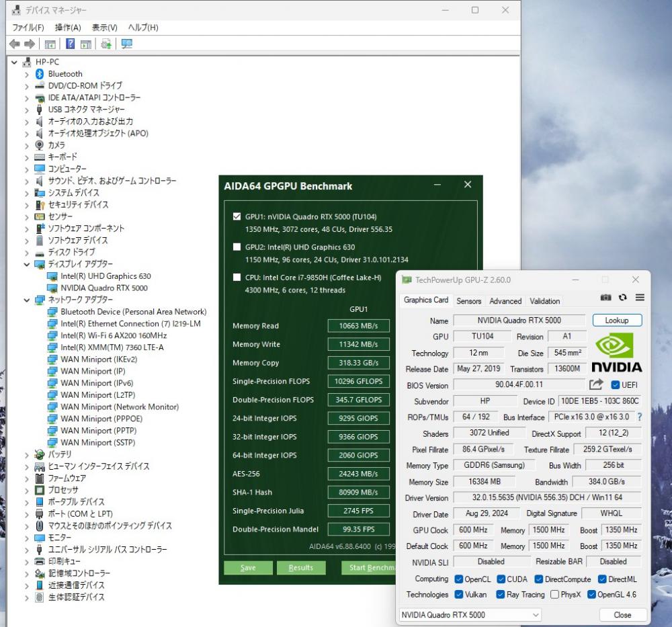Open the 操作(A) menu
Viewport: 672px width, 627px height.
pyautogui.click(x=68, y=28)
